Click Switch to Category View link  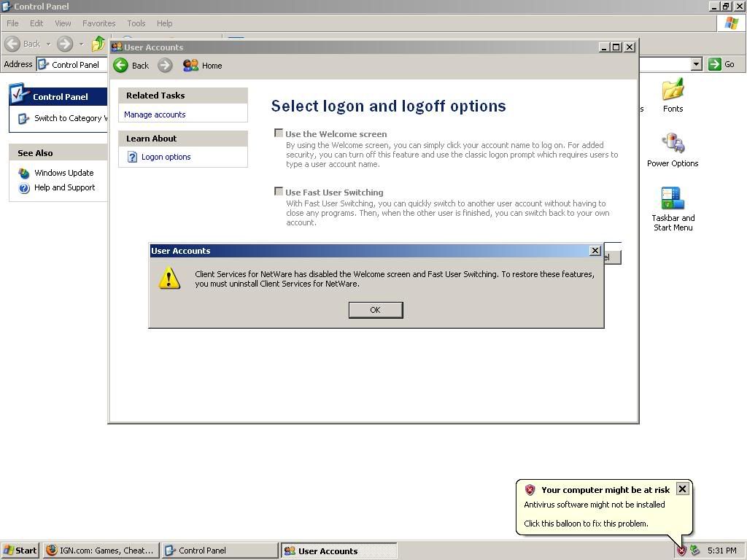(71, 118)
